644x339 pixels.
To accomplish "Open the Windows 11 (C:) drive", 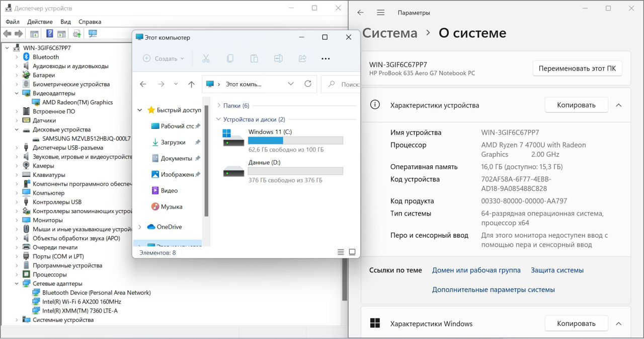I will (270, 132).
